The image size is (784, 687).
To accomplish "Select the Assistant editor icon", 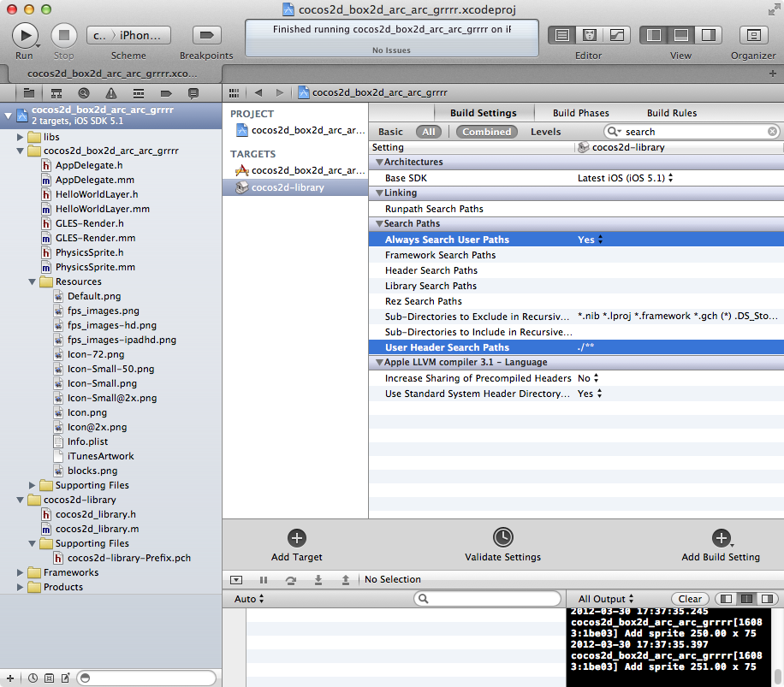I will [590, 35].
